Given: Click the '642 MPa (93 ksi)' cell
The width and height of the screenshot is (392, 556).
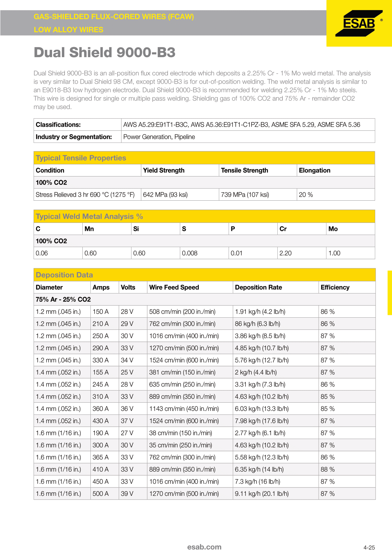Looking at the screenshot, I should click(180, 195).
